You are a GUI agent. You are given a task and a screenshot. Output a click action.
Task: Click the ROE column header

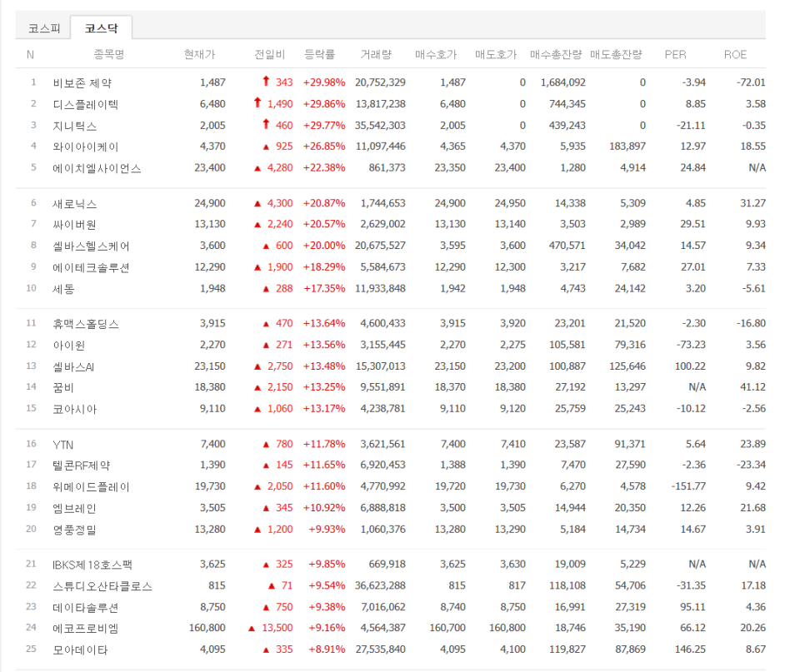[735, 54]
